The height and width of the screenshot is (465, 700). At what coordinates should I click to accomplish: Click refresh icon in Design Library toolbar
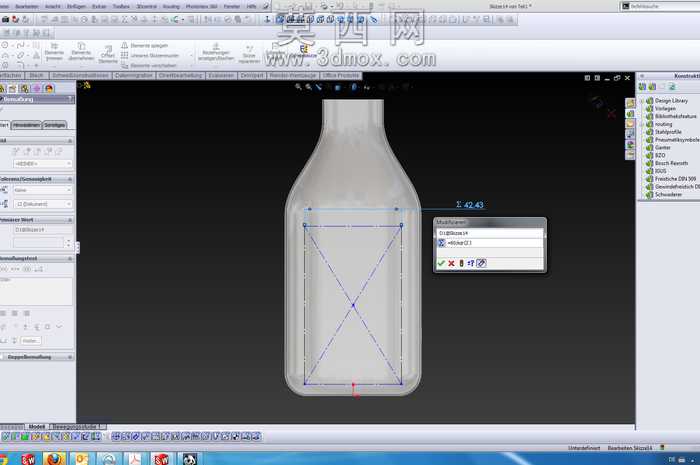tap(672, 87)
